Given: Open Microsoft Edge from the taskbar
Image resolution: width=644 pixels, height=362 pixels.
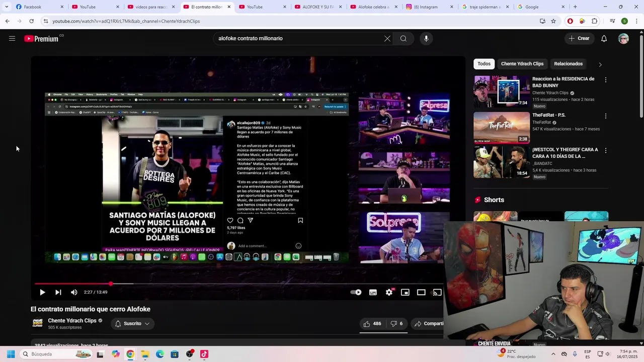Looking at the screenshot, I should point(160,354).
